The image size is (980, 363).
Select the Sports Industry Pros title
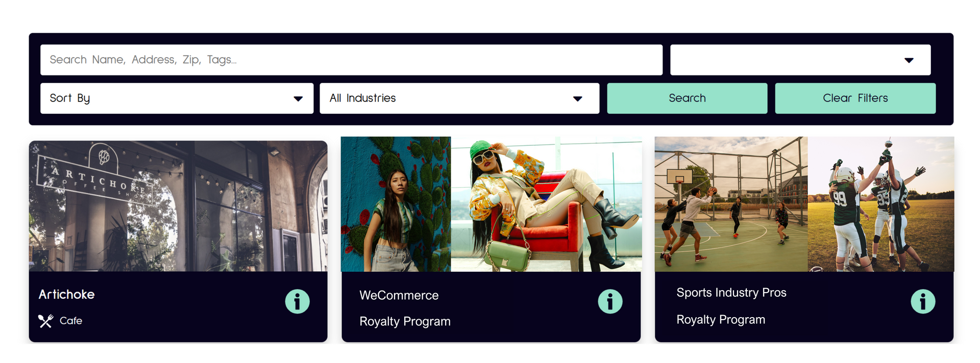[x=731, y=293]
